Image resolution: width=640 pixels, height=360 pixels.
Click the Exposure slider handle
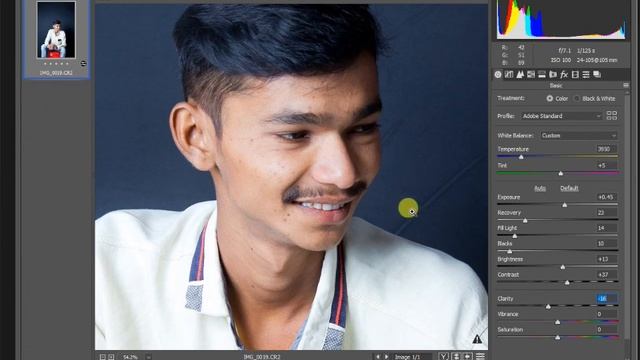coord(564,205)
